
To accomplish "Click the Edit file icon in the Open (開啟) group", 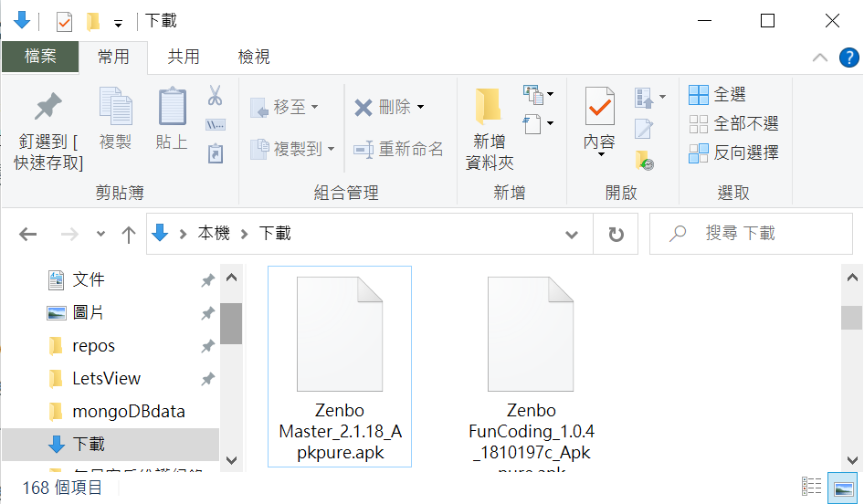I will pyautogui.click(x=644, y=129).
